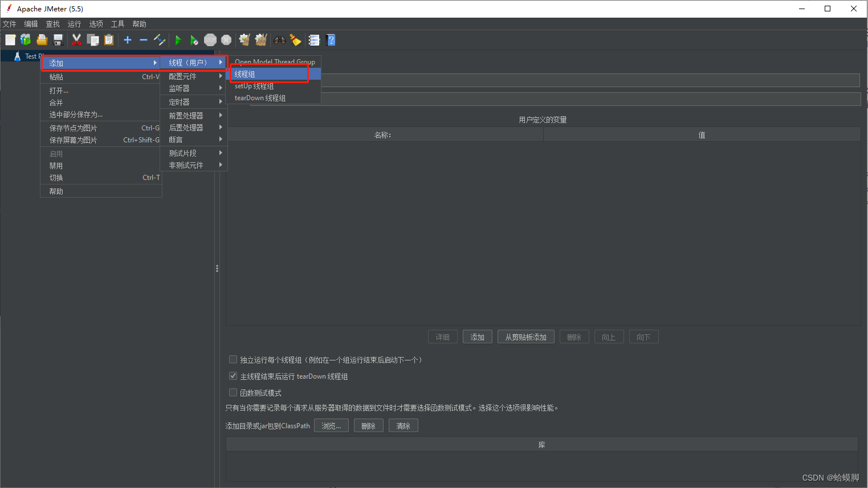868x488 pixels.
Task: Choose 帮助 in the context menu
Action: [101, 191]
